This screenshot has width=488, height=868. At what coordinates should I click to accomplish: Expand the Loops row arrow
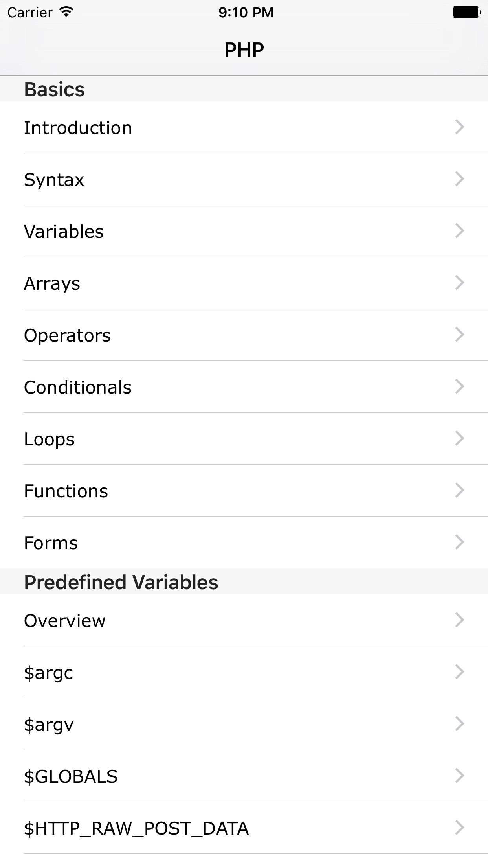coord(459,438)
